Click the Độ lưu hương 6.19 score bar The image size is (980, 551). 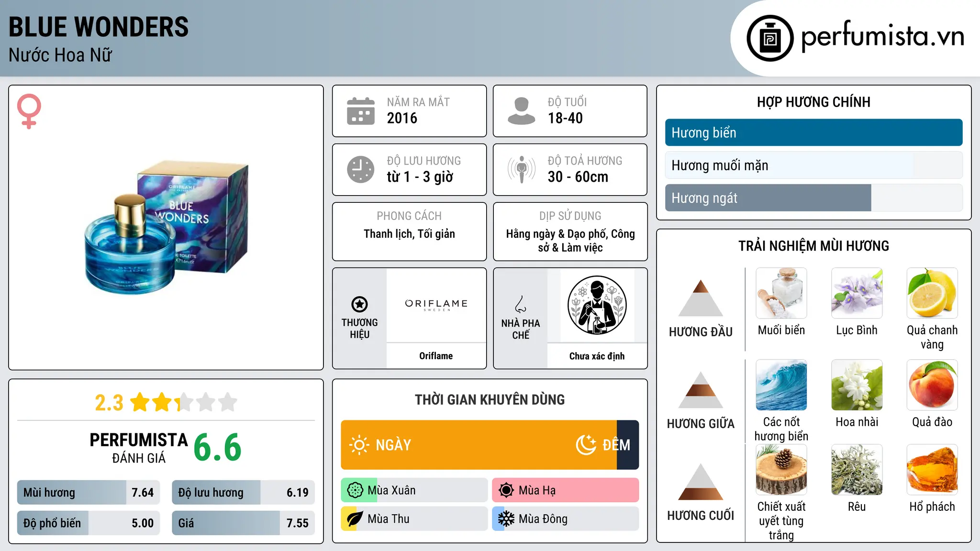click(x=243, y=492)
